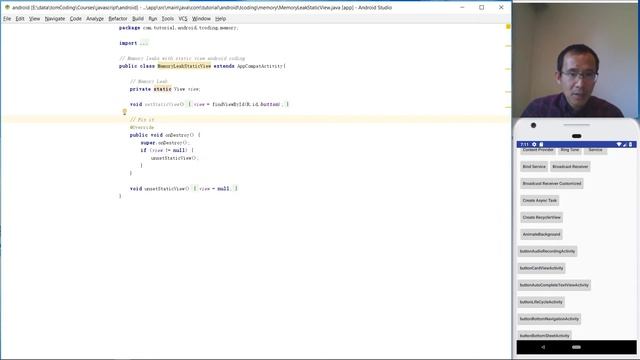Tap the emulator back navigation triangle

[x=543, y=347]
